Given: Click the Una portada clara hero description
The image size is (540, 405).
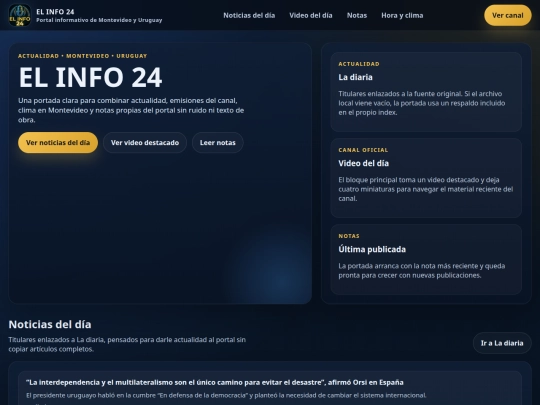Looking at the screenshot, I should click(131, 110).
